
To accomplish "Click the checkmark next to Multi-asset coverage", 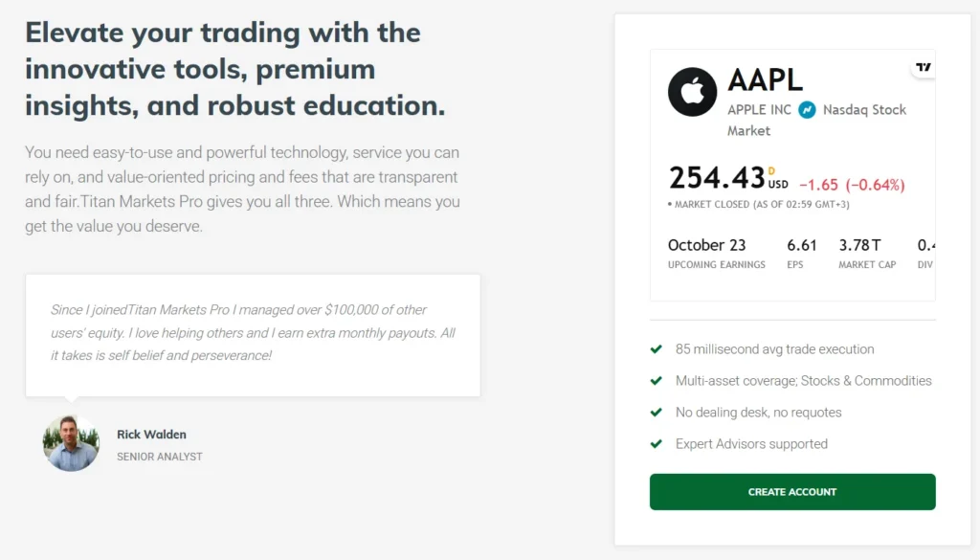I will tap(657, 381).
